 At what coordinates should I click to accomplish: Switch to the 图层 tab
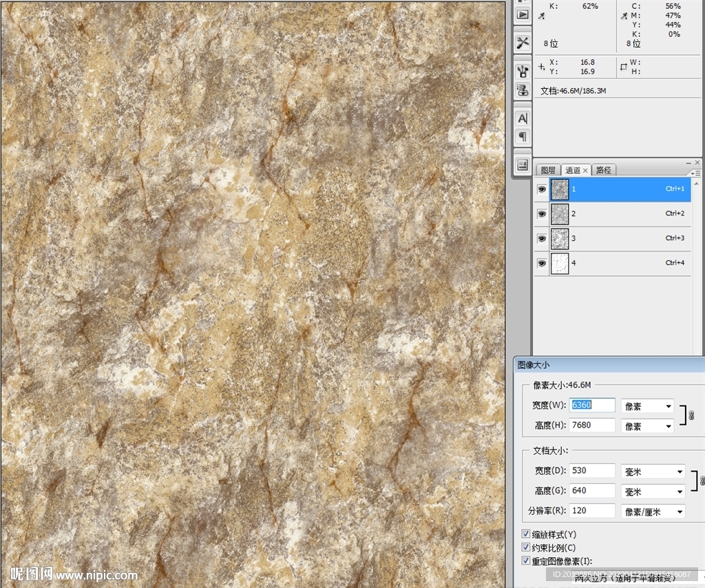click(x=547, y=170)
